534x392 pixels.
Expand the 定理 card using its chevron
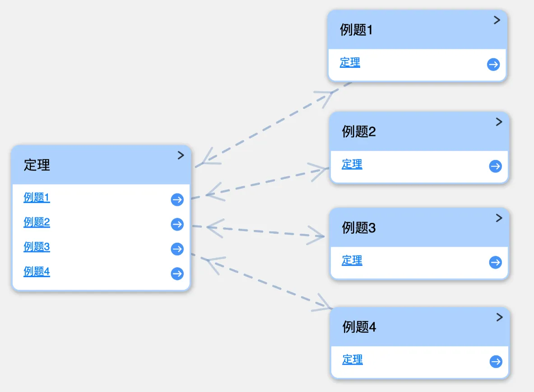(x=181, y=155)
